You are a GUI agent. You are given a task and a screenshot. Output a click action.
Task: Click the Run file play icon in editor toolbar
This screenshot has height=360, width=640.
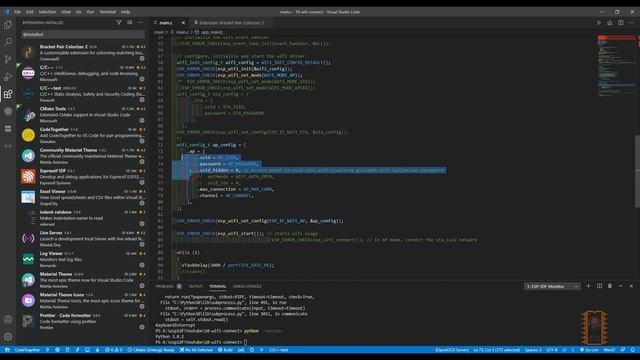click(599, 23)
